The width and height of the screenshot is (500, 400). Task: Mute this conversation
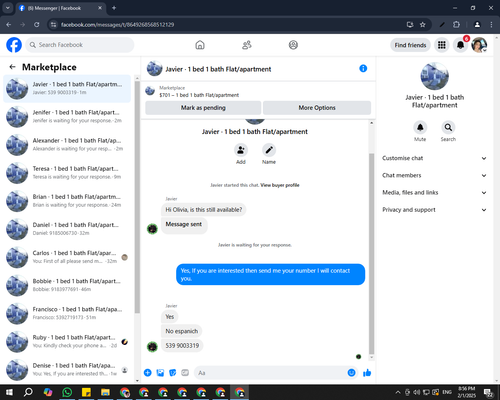[x=420, y=127]
